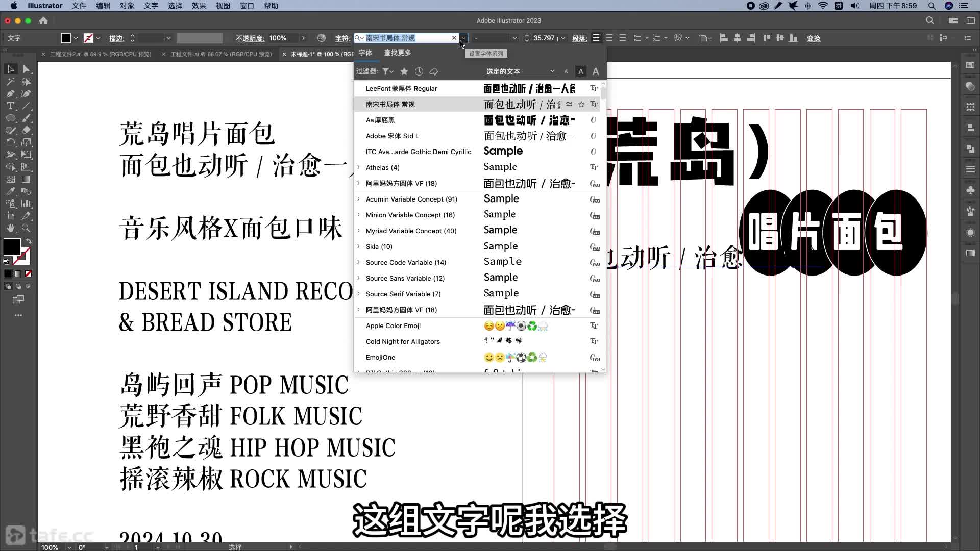Select the Zoom tool in toolbar
Image resolution: width=980 pixels, height=551 pixels.
(x=27, y=228)
